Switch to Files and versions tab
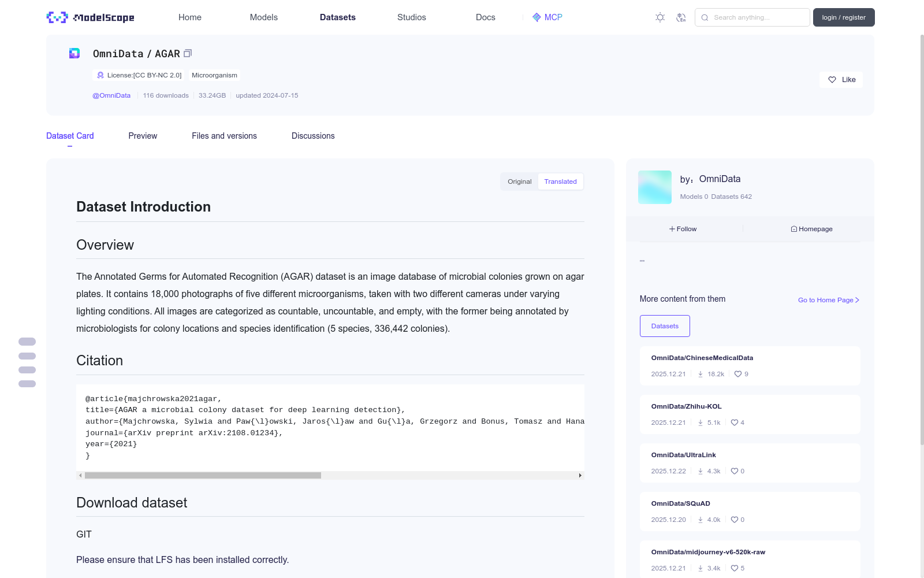This screenshot has height=578, width=924. (224, 136)
